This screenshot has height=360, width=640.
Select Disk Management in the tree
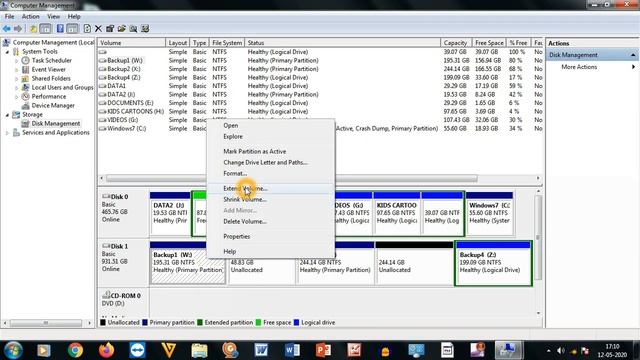56,123
